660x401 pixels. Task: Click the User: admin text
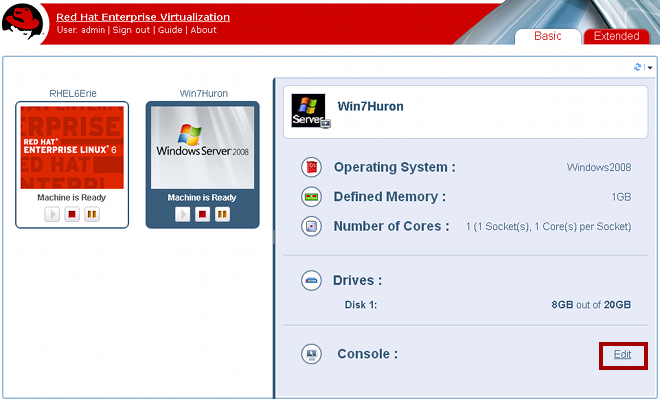(x=81, y=30)
